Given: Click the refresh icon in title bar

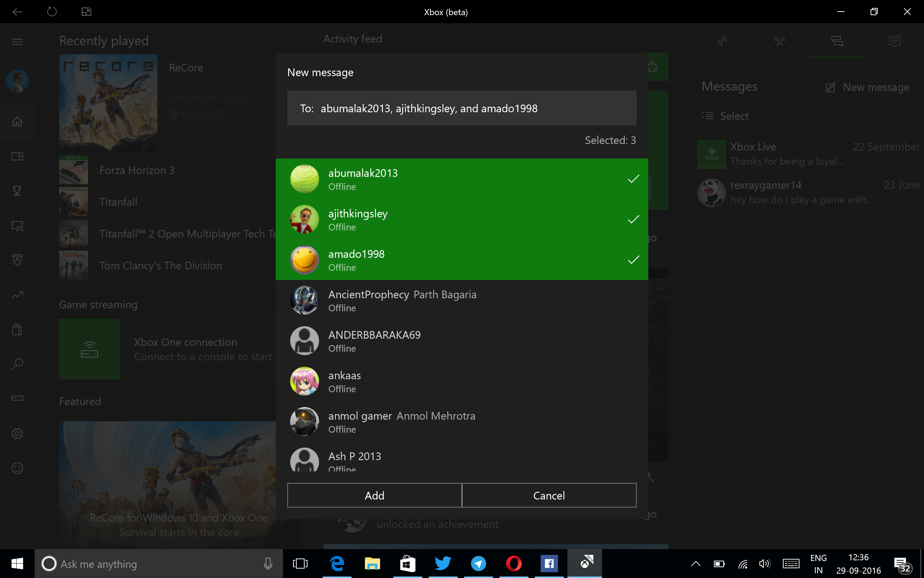Looking at the screenshot, I should pos(52,12).
